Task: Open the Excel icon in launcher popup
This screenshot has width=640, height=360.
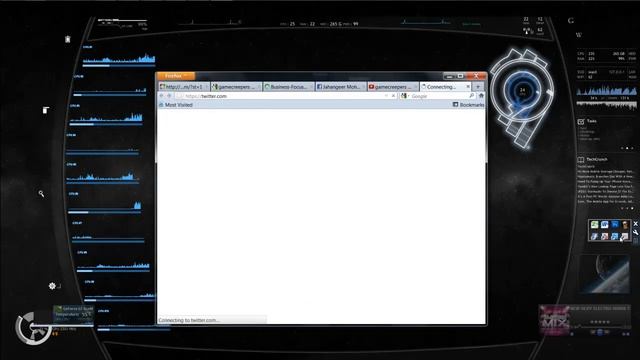Action: [x=594, y=225]
